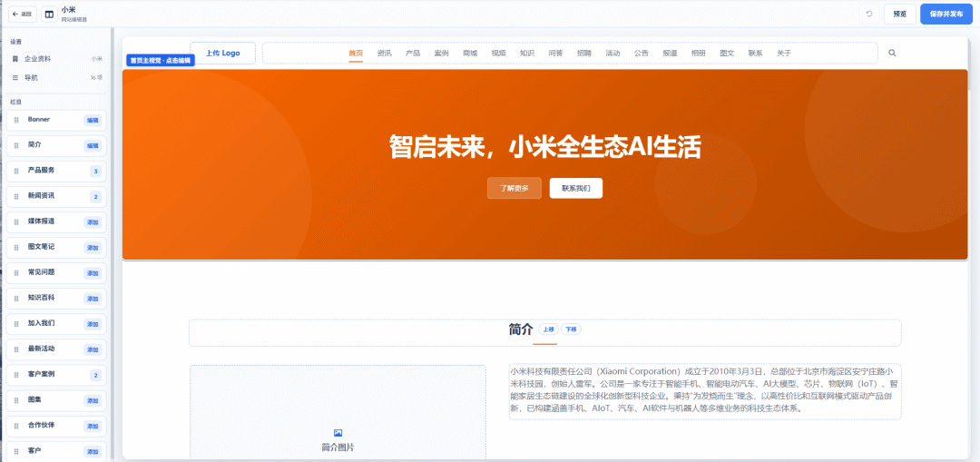980x462 pixels.
Task: Click the count badge on 客户案例
Action: tap(95, 375)
